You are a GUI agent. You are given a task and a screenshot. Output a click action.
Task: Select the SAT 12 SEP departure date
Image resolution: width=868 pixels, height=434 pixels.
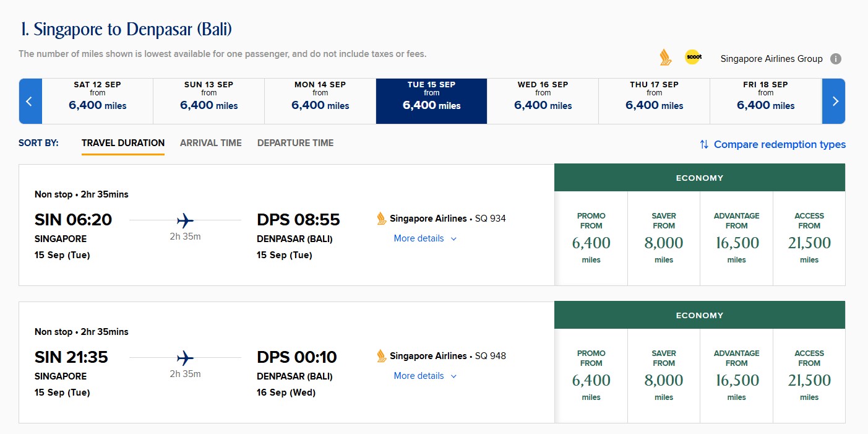point(97,101)
